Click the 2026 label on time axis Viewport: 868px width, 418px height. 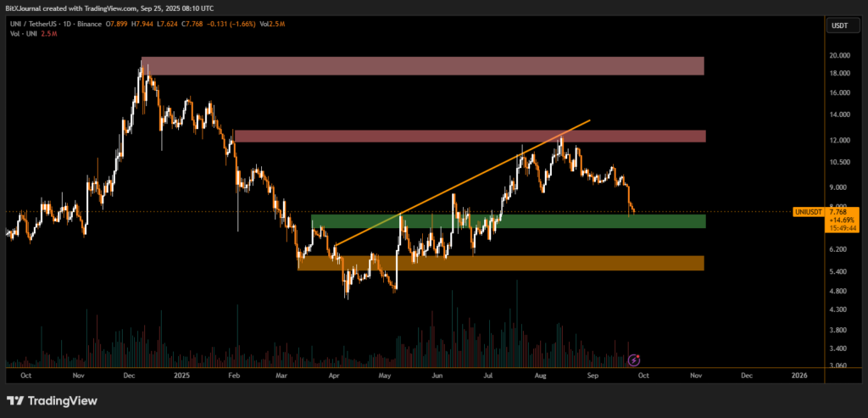[799, 374]
